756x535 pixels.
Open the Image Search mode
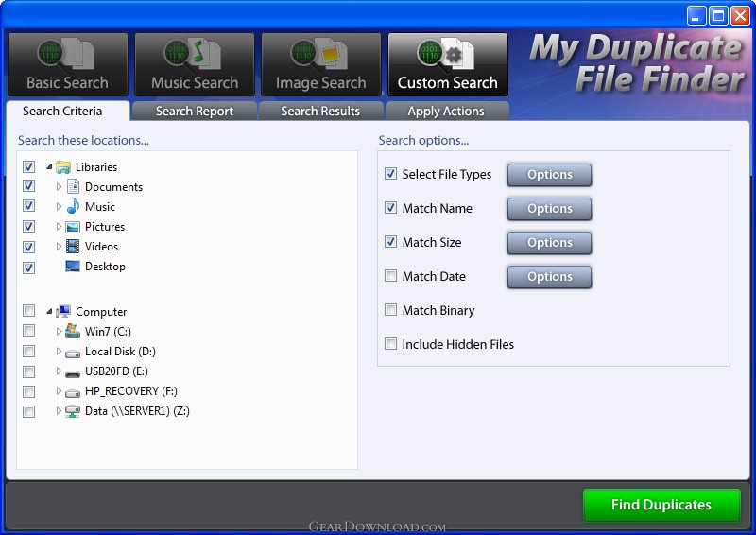(321, 64)
